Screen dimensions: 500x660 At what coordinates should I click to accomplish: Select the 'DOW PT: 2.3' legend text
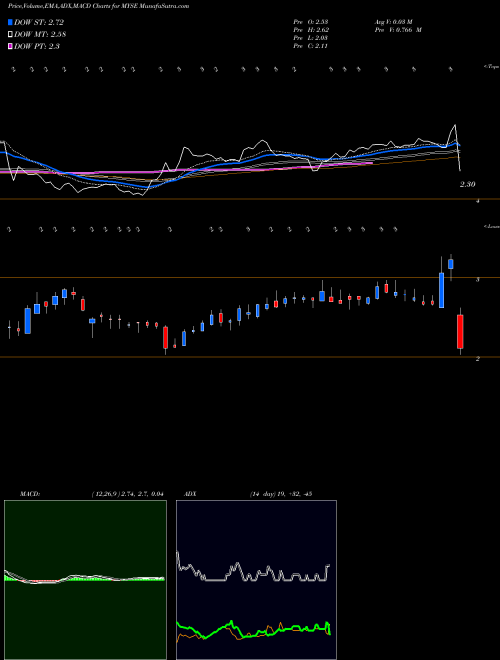tap(37, 46)
